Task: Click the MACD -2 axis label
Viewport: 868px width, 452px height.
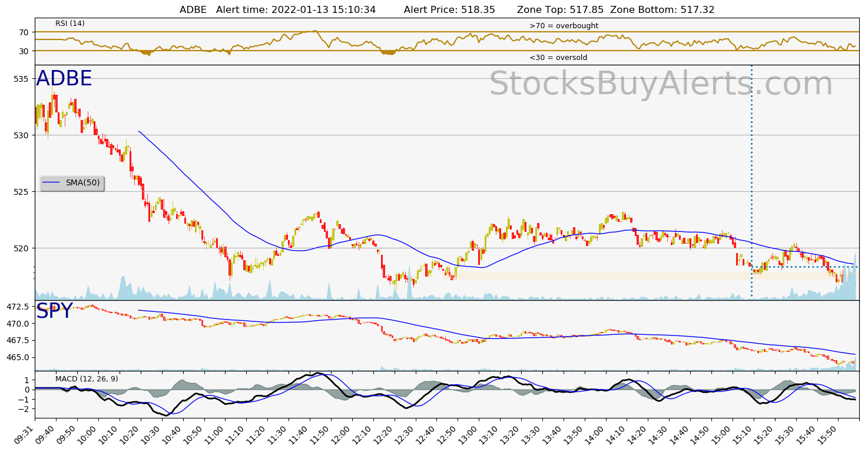Action: pos(24,409)
